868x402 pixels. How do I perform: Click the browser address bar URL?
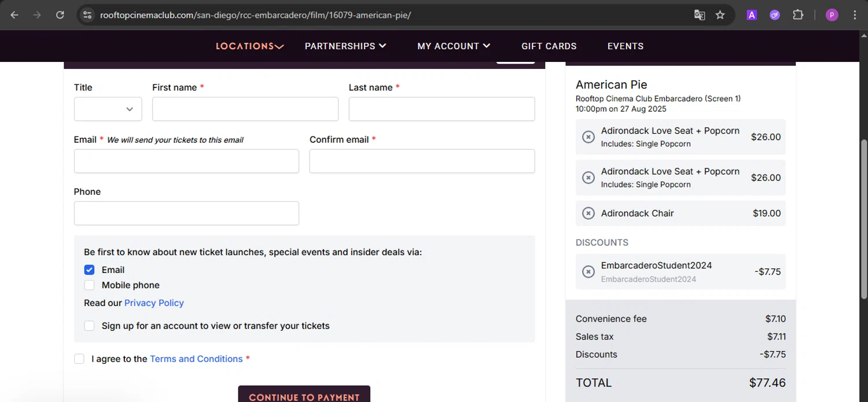[x=255, y=15]
